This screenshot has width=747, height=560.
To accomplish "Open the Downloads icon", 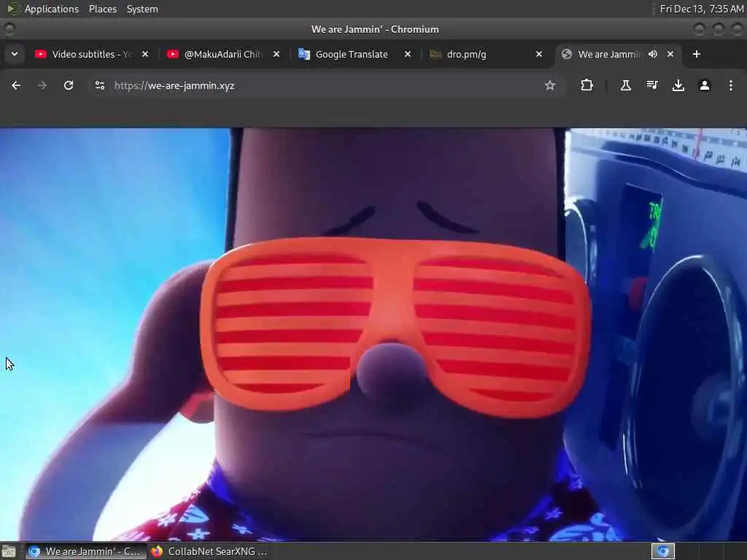I will [x=678, y=86].
